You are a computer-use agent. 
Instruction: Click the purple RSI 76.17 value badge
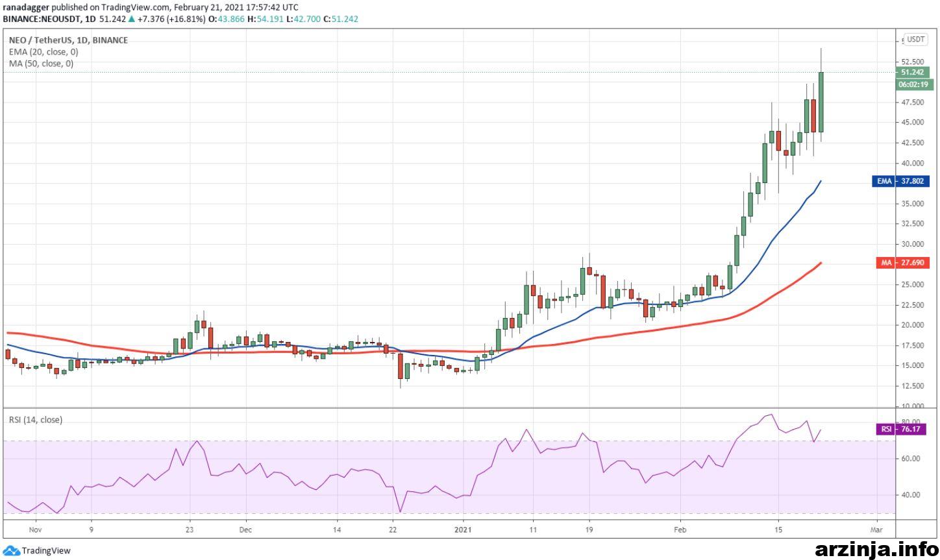click(x=901, y=429)
